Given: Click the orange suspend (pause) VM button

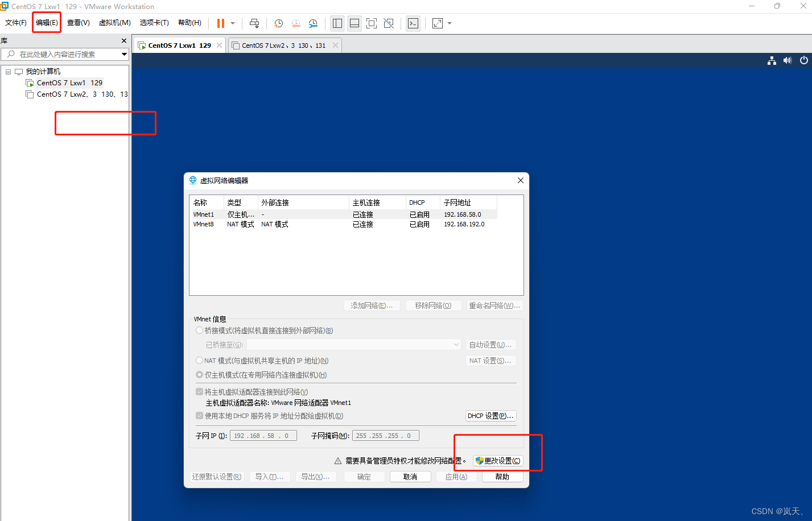Looking at the screenshot, I should click(221, 23).
